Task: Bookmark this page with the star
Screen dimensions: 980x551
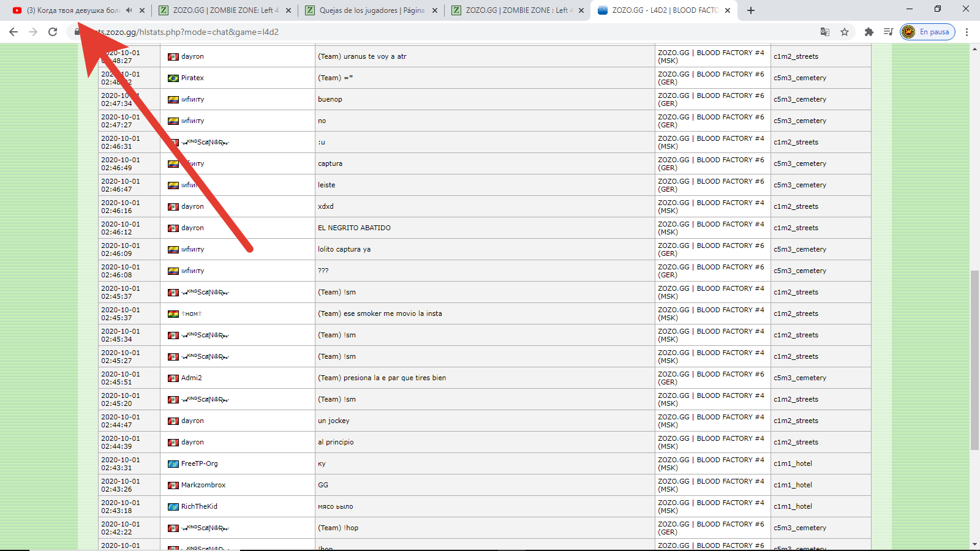Action: tap(845, 32)
